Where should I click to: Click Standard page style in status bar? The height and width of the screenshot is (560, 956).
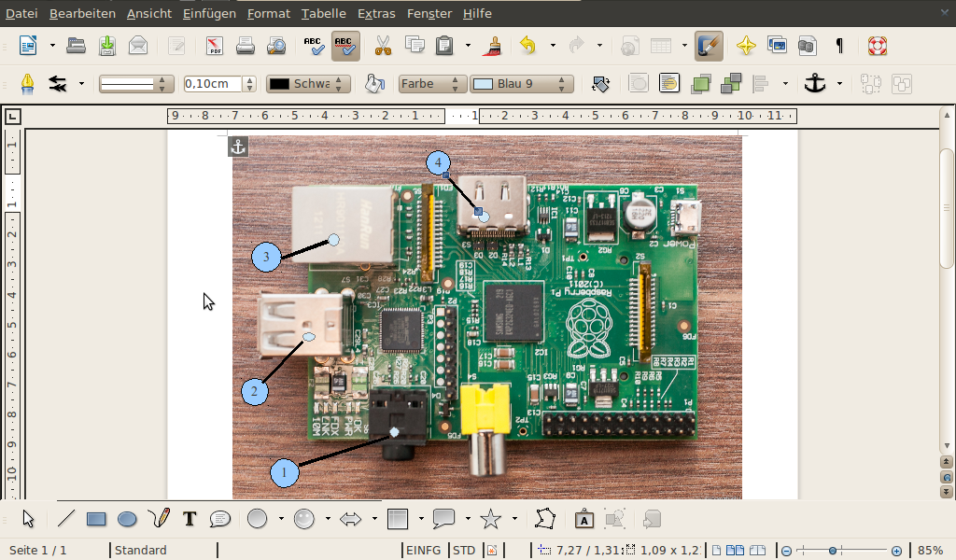tap(140, 551)
